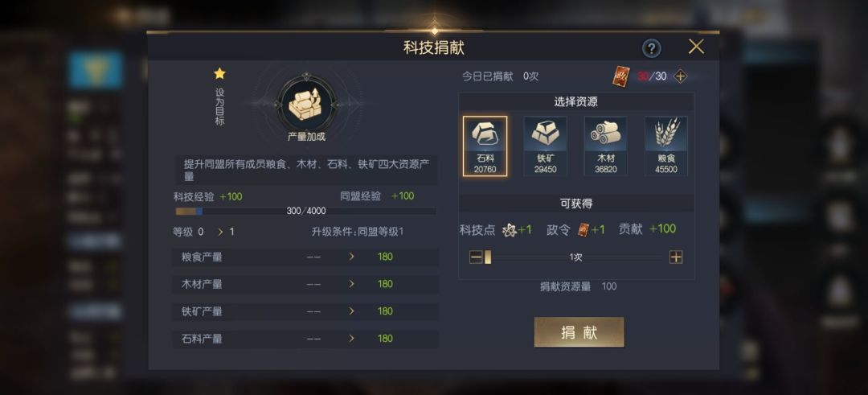Click the 木材产量 row arrow
Image resolution: width=868 pixels, height=395 pixels.
351,284
